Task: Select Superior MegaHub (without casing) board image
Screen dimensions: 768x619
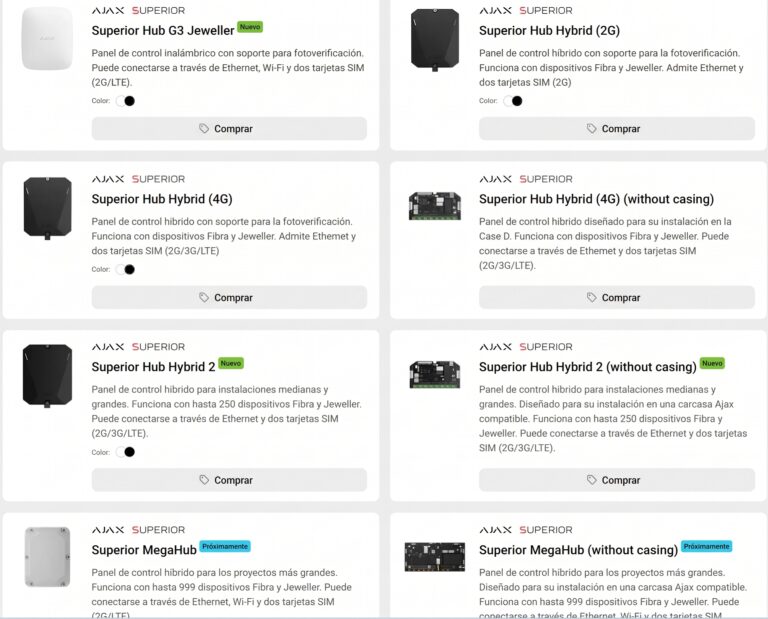Action: coord(435,557)
